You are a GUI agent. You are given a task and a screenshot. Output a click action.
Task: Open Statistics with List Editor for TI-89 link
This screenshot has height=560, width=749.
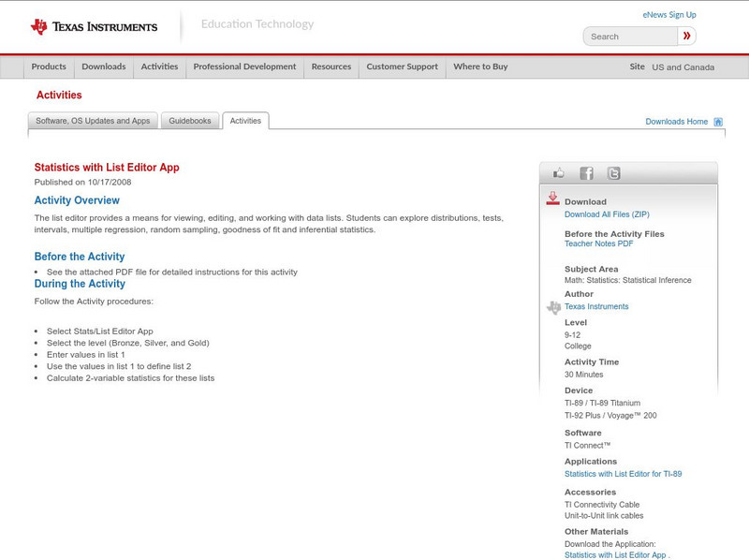click(623, 474)
